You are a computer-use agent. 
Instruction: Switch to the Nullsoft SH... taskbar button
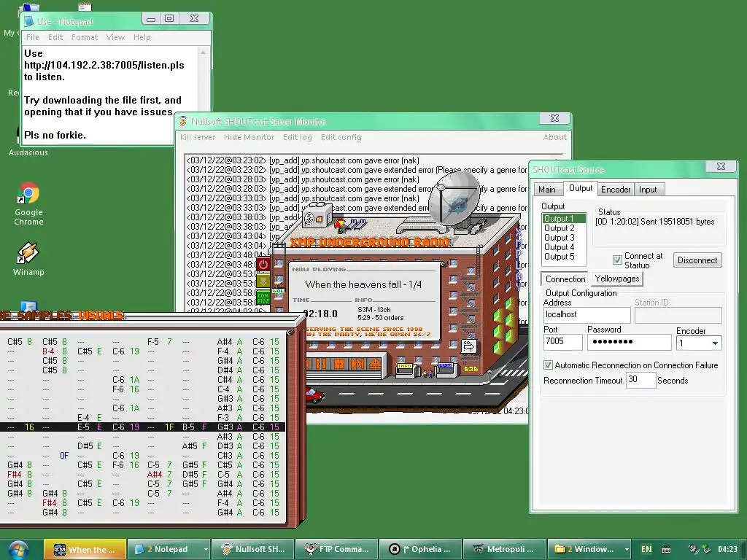(x=252, y=549)
